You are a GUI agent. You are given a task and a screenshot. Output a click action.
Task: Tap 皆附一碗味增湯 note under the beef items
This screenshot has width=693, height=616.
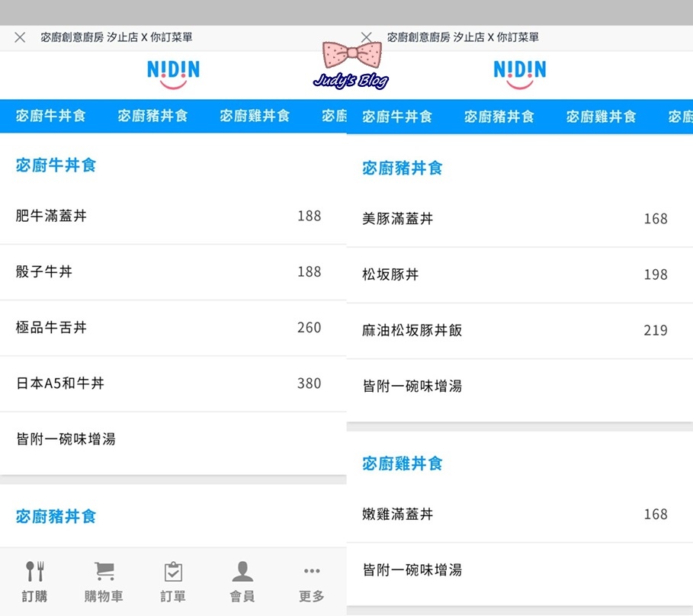[66, 439]
